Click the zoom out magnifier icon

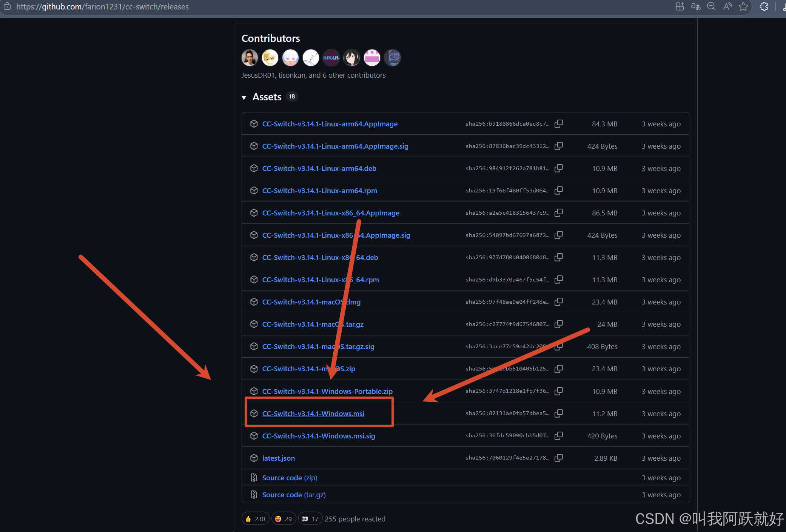711,6
